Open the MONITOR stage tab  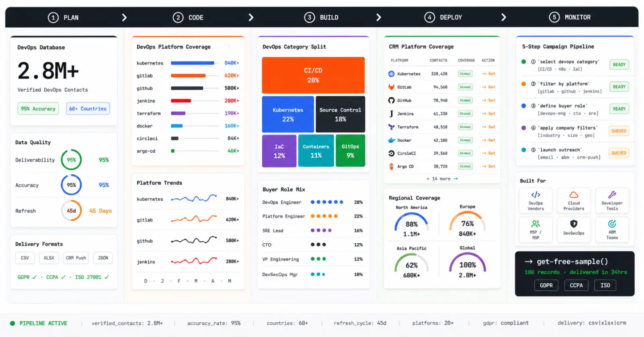(x=570, y=17)
